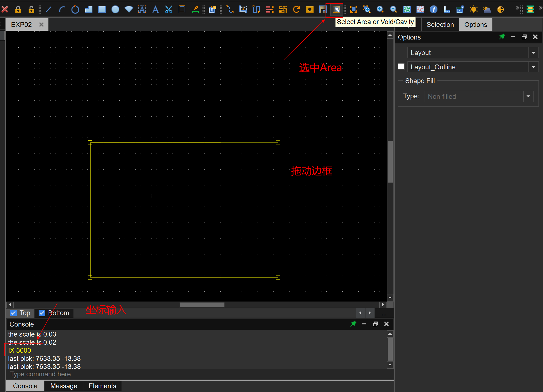Select the text A tool icon
This screenshot has height=392, width=543.
pyautogui.click(x=155, y=10)
